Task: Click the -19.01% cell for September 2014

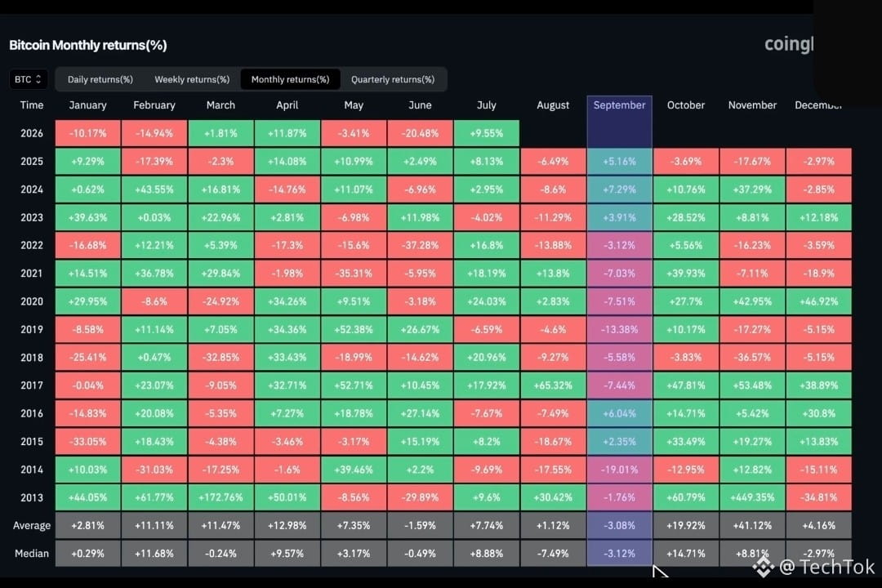Action: point(619,470)
